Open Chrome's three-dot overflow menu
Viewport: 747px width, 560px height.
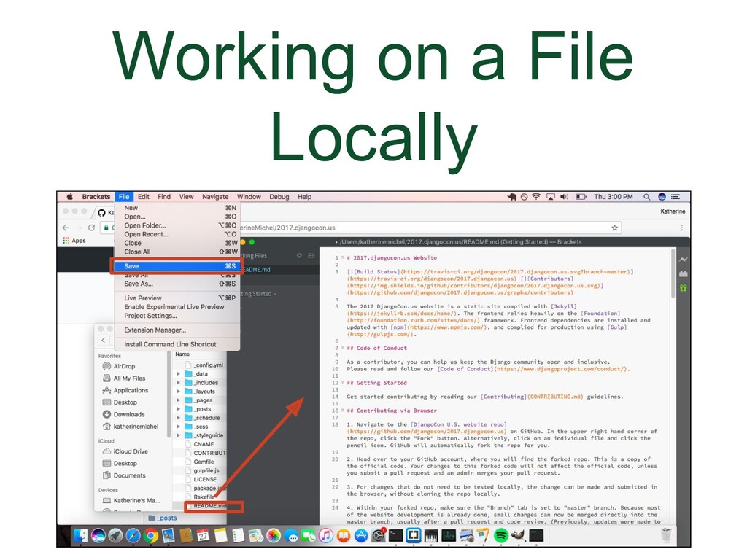click(681, 227)
